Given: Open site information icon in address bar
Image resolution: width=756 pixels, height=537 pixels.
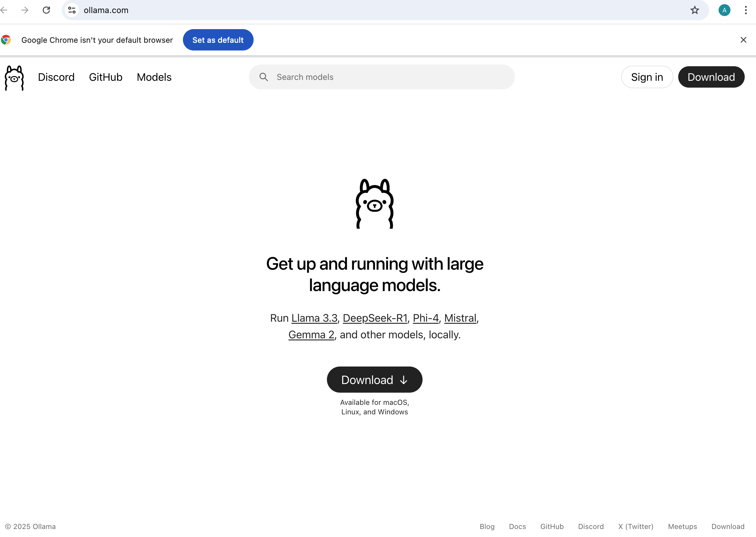Looking at the screenshot, I should pyautogui.click(x=72, y=10).
